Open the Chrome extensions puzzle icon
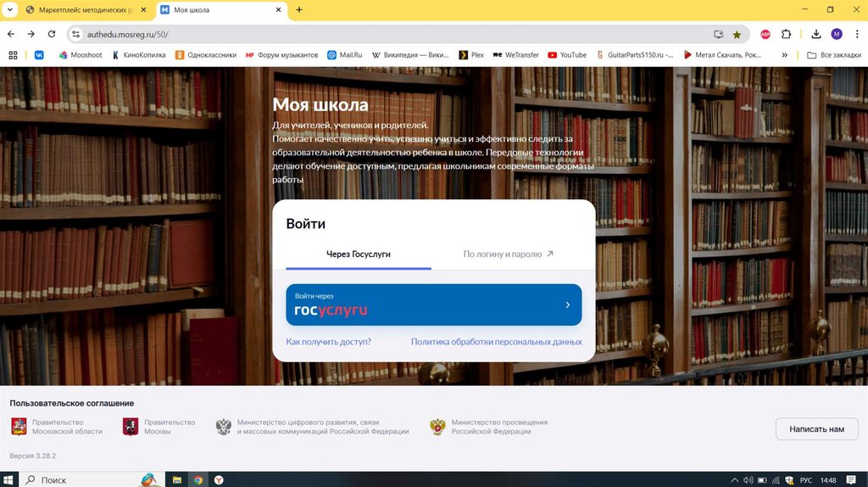Viewport: 868px width, 487px height. point(786,34)
